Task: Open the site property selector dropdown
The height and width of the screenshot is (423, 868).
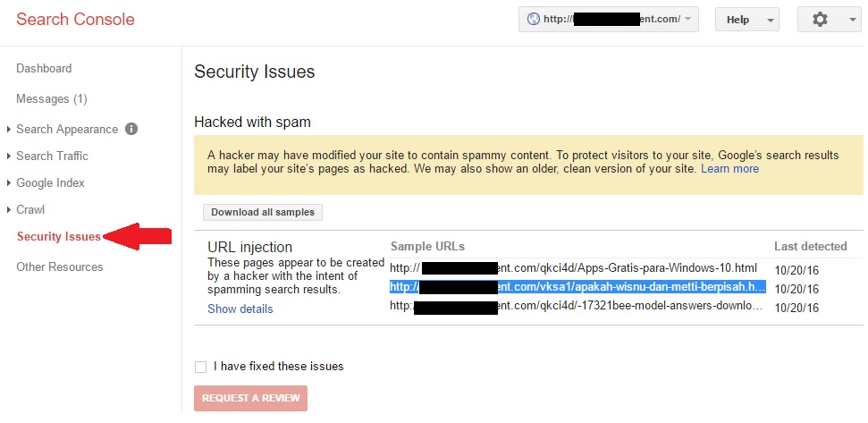Action: click(x=609, y=20)
